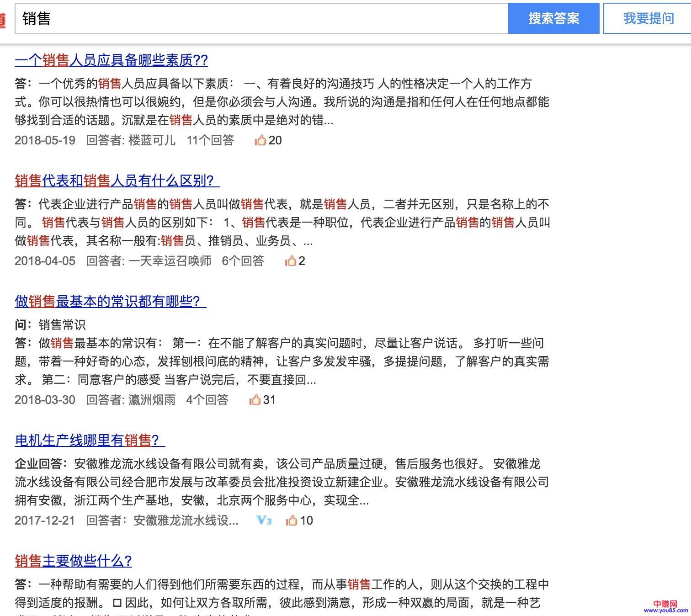
Task: Click the V3 verified badge icon
Action: 264,520
